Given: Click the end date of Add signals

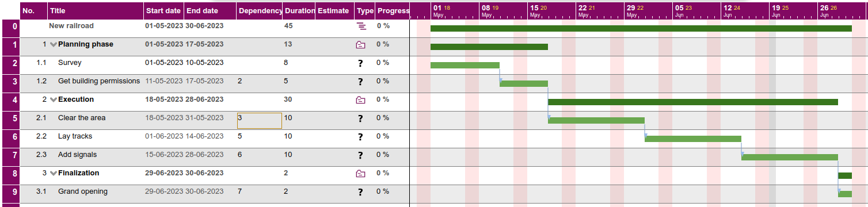Looking at the screenshot, I should (204, 155).
